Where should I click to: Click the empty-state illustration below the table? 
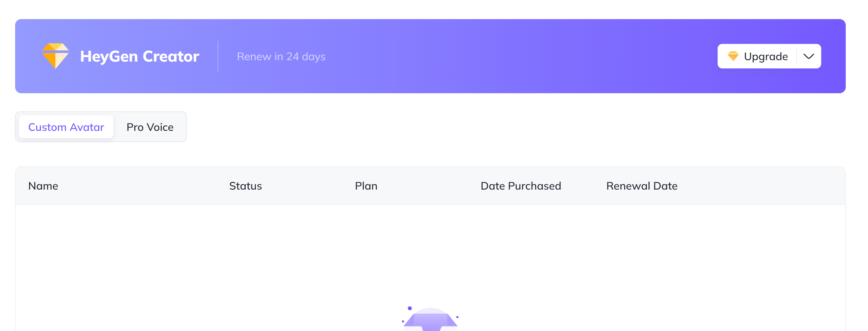tap(430, 319)
